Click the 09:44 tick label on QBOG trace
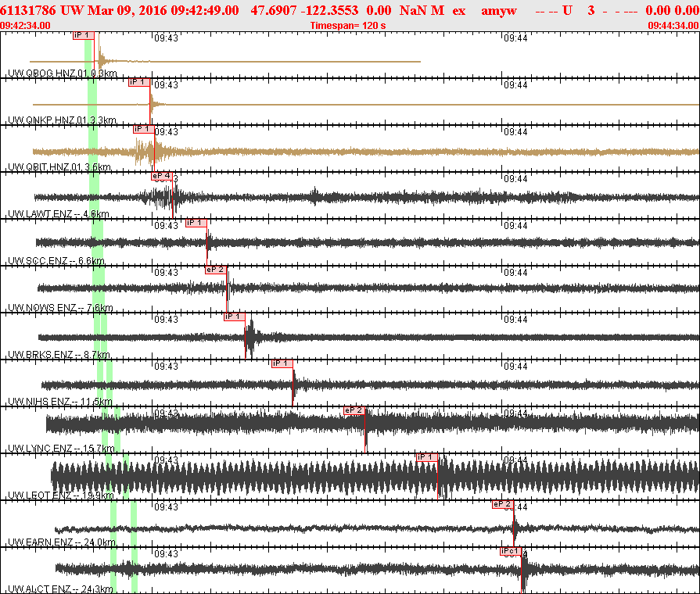Image resolution: width=700 pixels, height=594 pixels. click(x=515, y=38)
